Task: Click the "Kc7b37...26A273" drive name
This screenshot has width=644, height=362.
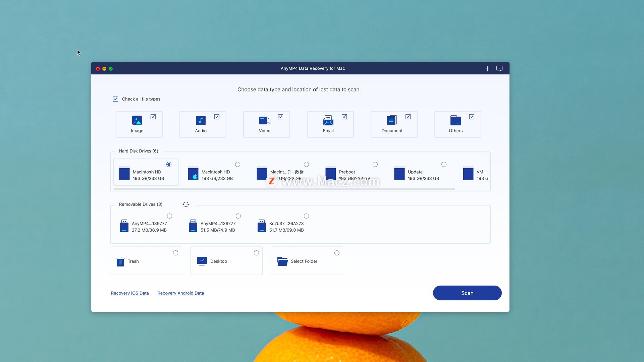Action: [x=286, y=224]
